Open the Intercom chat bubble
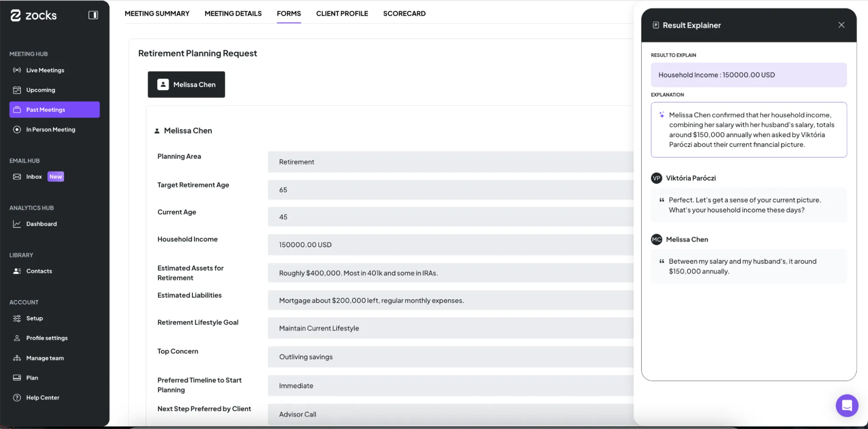This screenshot has width=868, height=429. (x=847, y=406)
